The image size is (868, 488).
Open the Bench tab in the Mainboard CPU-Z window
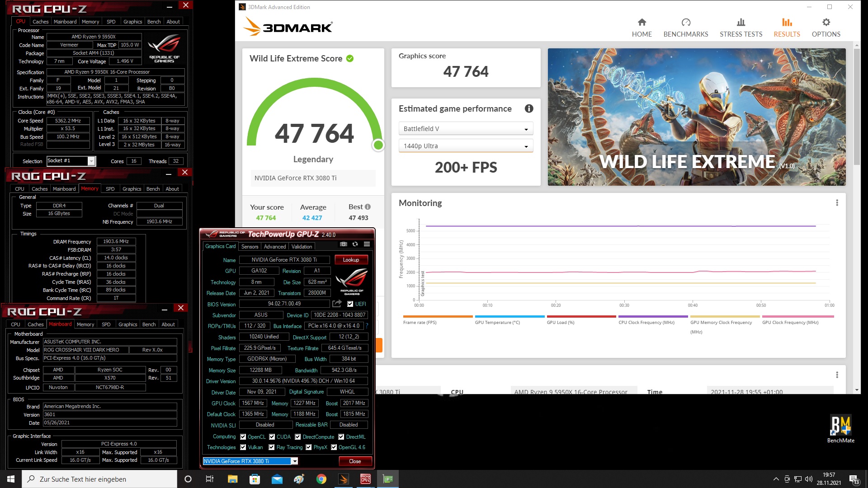149,324
